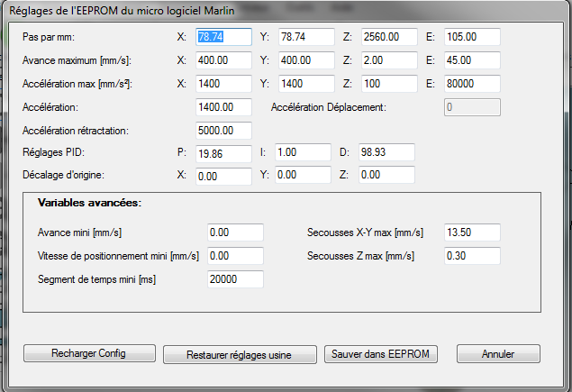Screen dimensions: 572x392
Task: Select the Pas par mm Z field
Action: (x=389, y=37)
